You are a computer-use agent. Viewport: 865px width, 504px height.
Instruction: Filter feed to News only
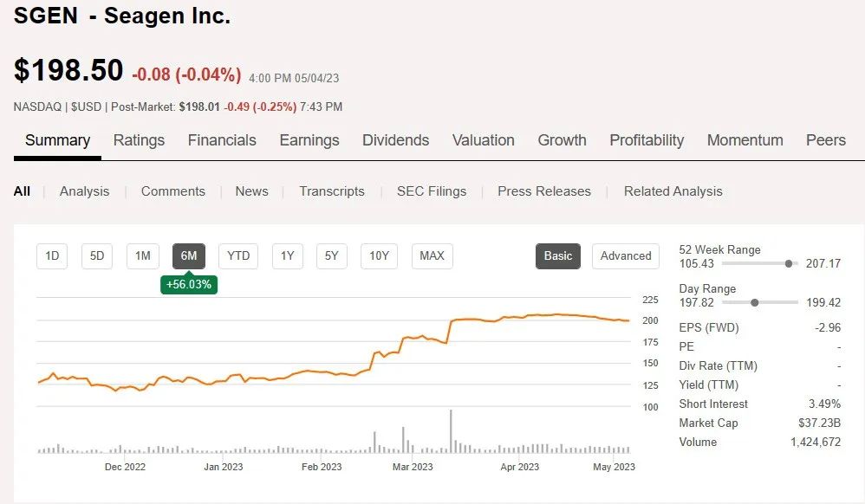pyautogui.click(x=251, y=191)
